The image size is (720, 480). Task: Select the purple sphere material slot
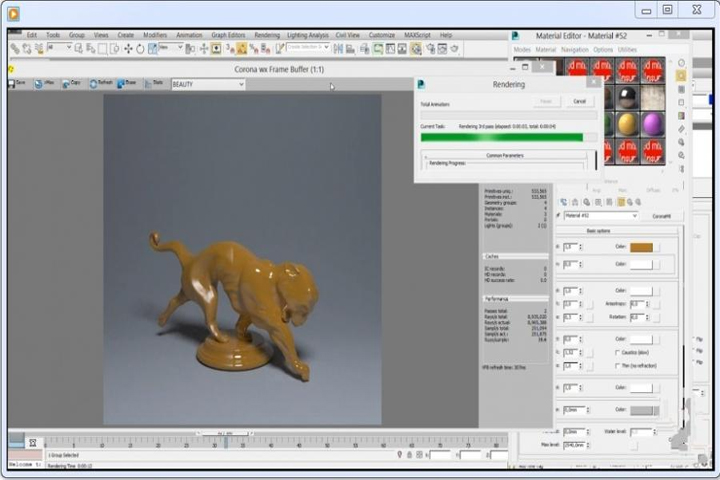coord(653,123)
